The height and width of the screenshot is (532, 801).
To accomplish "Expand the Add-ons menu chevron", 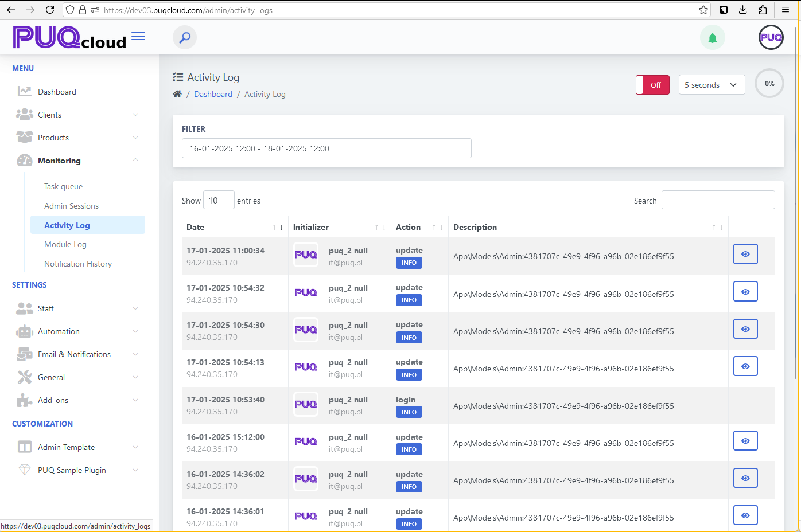I will [x=135, y=400].
